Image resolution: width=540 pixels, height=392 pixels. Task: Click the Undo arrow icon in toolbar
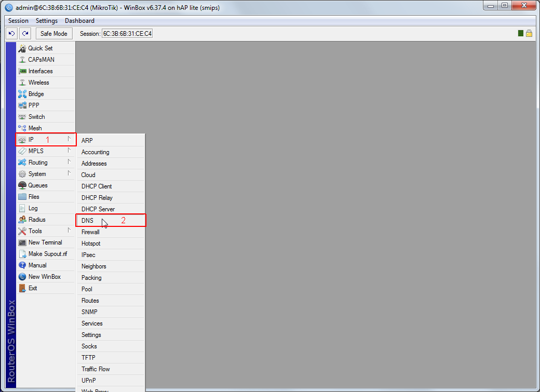coord(11,34)
